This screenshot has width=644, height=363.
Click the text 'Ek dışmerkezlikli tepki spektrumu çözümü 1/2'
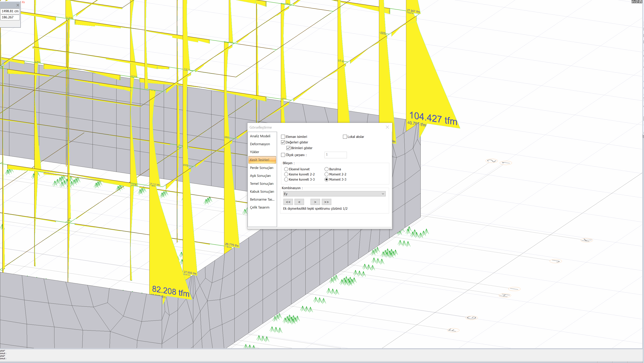pyautogui.click(x=315, y=209)
